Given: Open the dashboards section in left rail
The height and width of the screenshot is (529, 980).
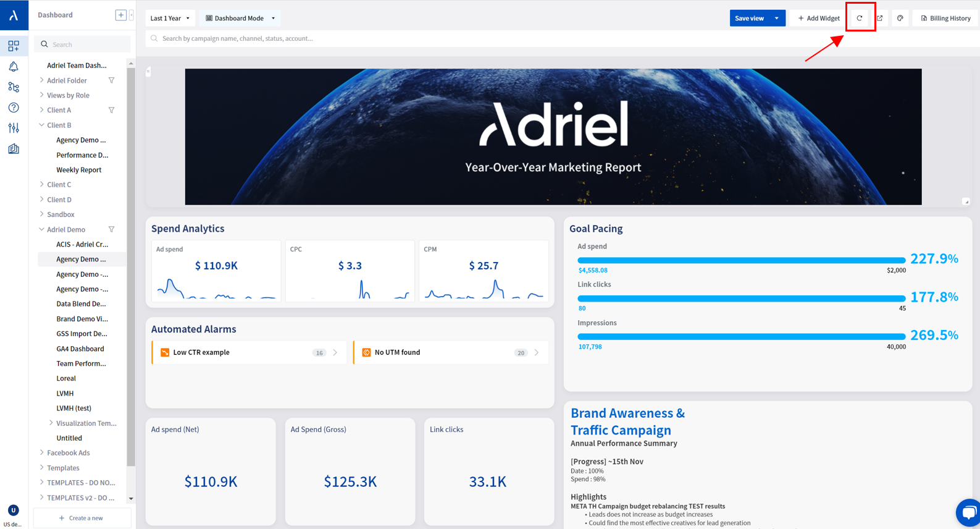Looking at the screenshot, I should click(14, 46).
